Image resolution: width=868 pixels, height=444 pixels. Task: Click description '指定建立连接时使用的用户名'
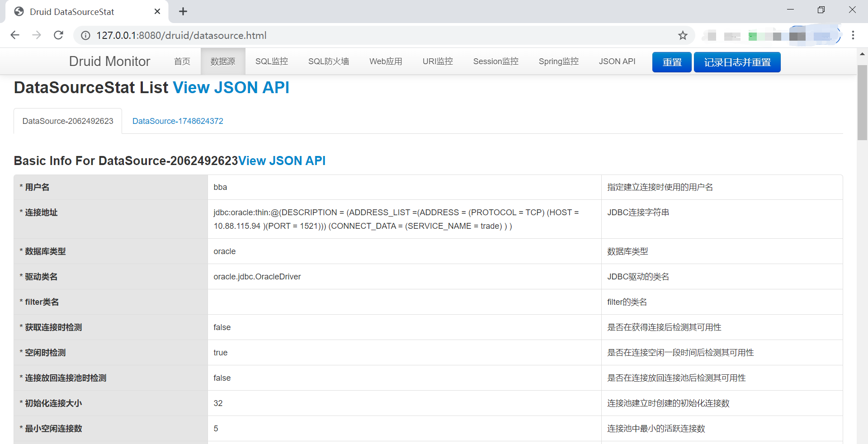point(660,187)
